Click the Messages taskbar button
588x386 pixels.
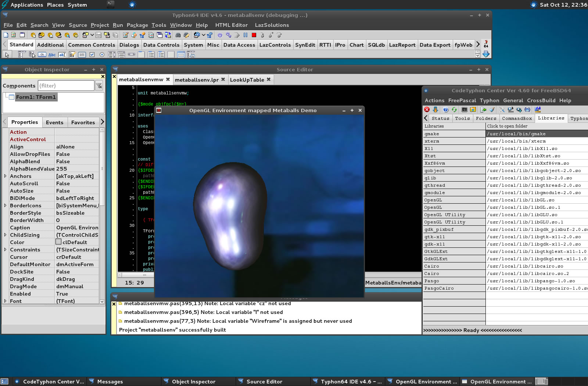coord(124,382)
